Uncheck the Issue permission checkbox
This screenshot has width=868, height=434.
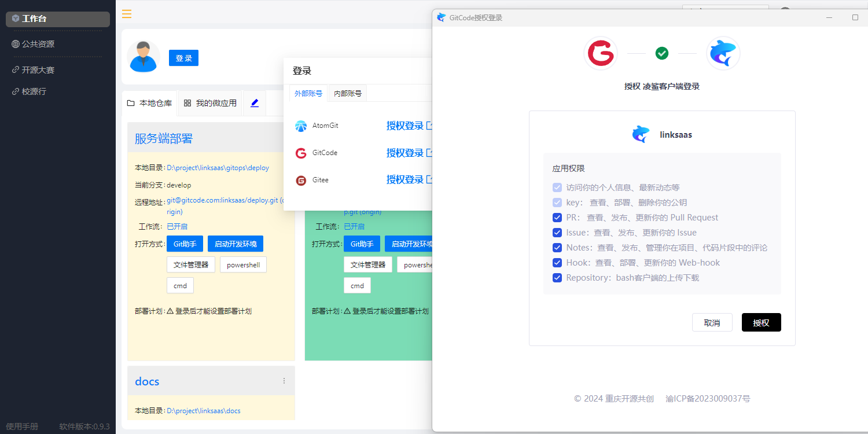(557, 233)
